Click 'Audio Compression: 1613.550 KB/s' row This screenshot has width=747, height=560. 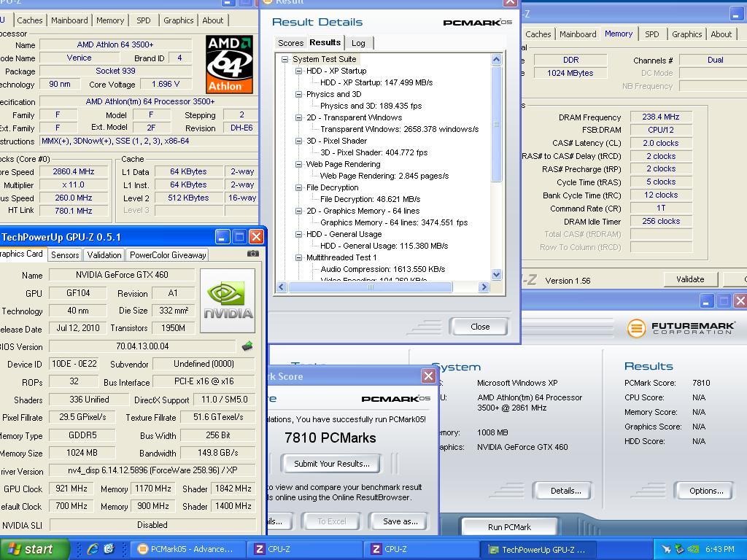382,269
